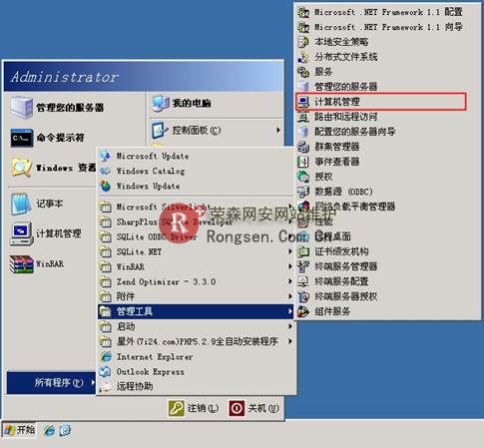The height and width of the screenshot is (448, 484).
Task: Open 群集管理器 icon
Action: [x=303, y=147]
